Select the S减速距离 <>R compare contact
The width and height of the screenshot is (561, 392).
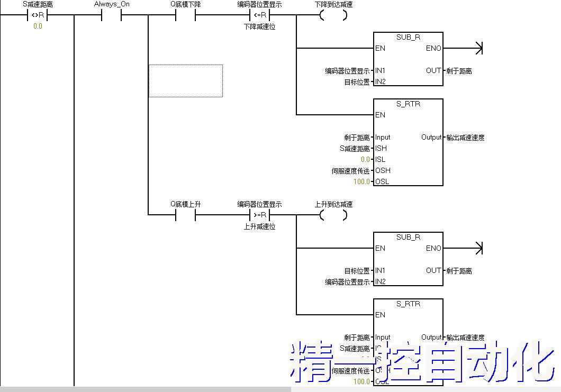click(37, 15)
